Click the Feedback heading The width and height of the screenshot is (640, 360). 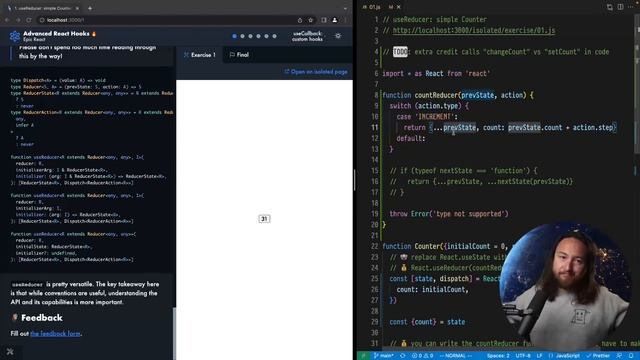(x=42, y=318)
